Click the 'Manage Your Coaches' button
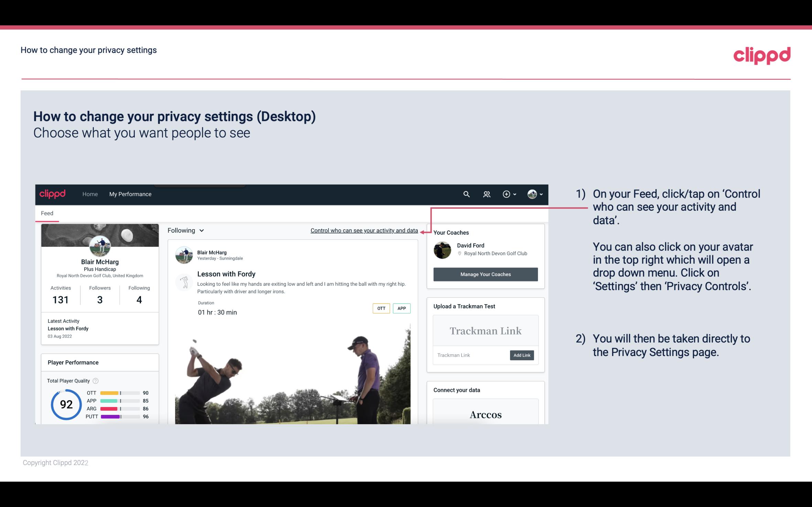Image resolution: width=812 pixels, height=507 pixels. point(485,274)
